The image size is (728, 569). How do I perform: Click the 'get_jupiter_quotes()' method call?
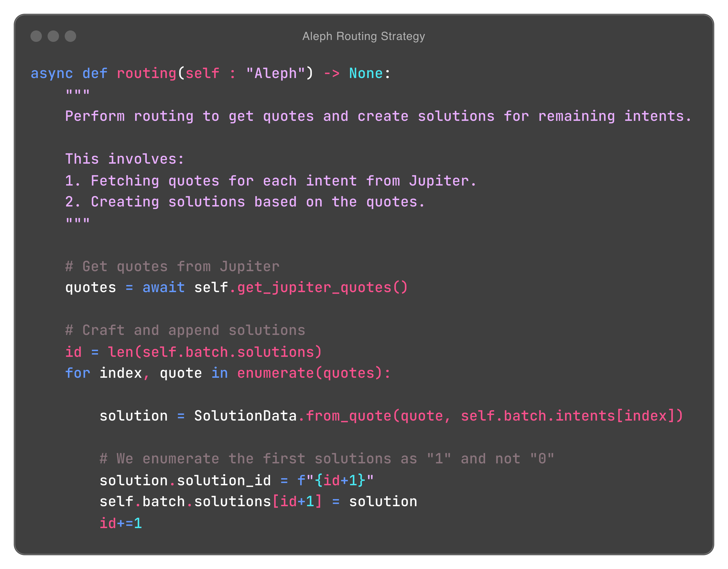click(x=322, y=287)
